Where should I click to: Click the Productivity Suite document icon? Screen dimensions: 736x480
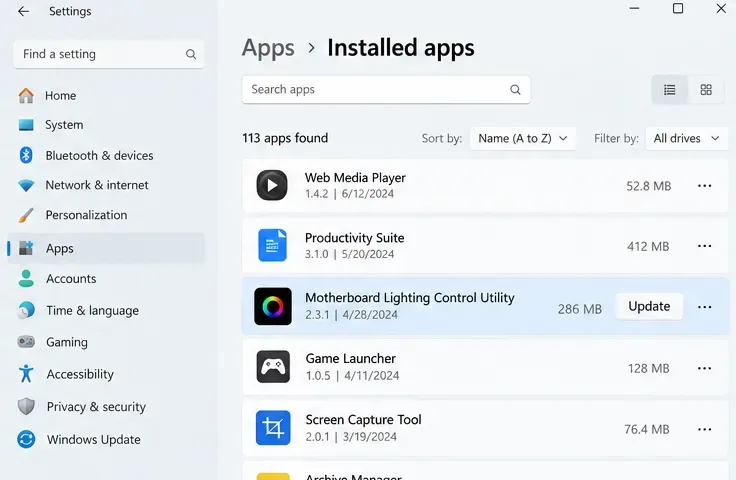point(272,245)
